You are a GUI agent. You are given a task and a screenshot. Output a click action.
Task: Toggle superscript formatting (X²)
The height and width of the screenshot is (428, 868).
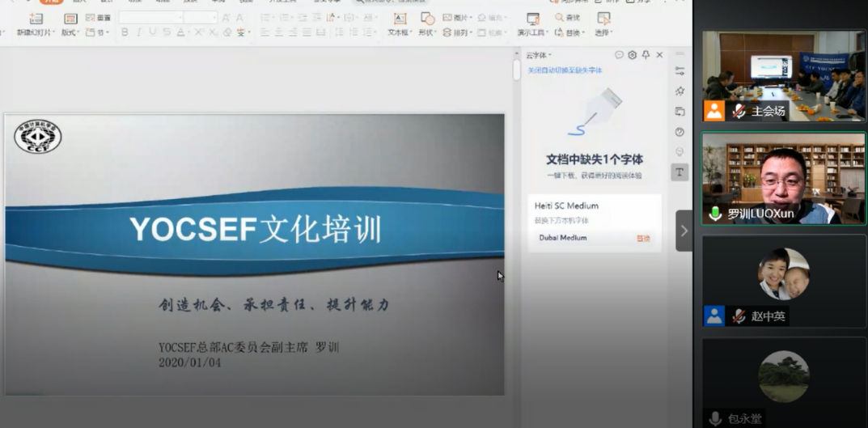pyautogui.click(x=199, y=32)
